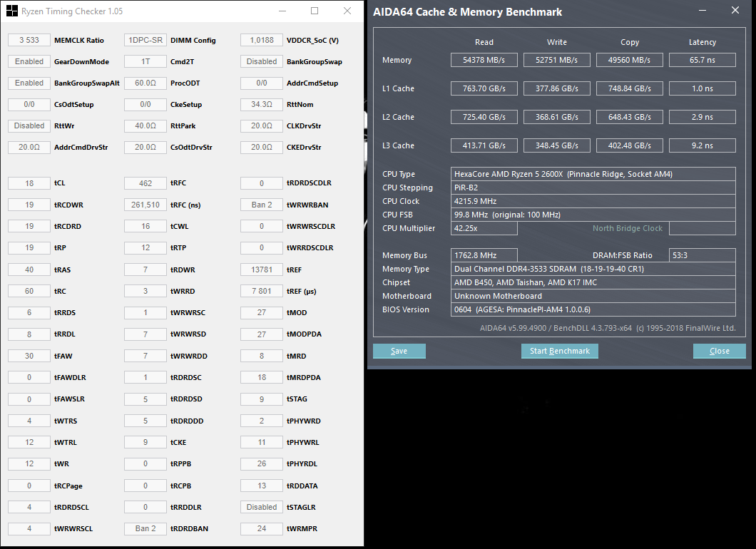Maximize the Ryzen Timing Checker window
Screen dimensions: 756x549
pyautogui.click(x=315, y=11)
